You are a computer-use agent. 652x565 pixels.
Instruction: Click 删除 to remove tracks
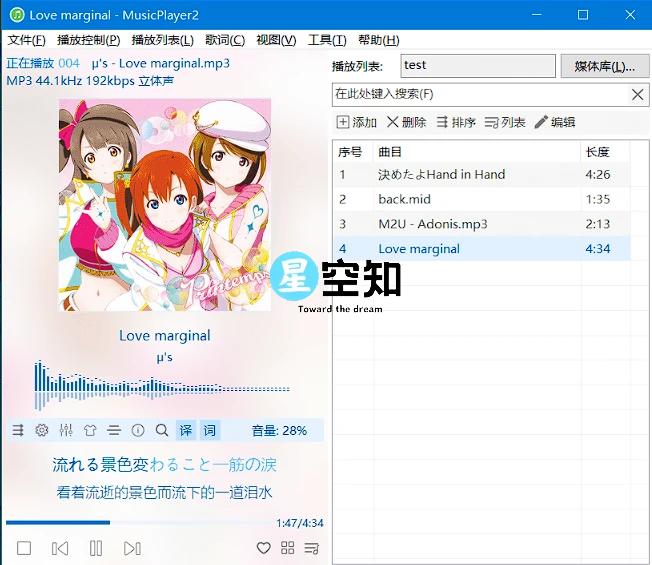[x=406, y=122]
